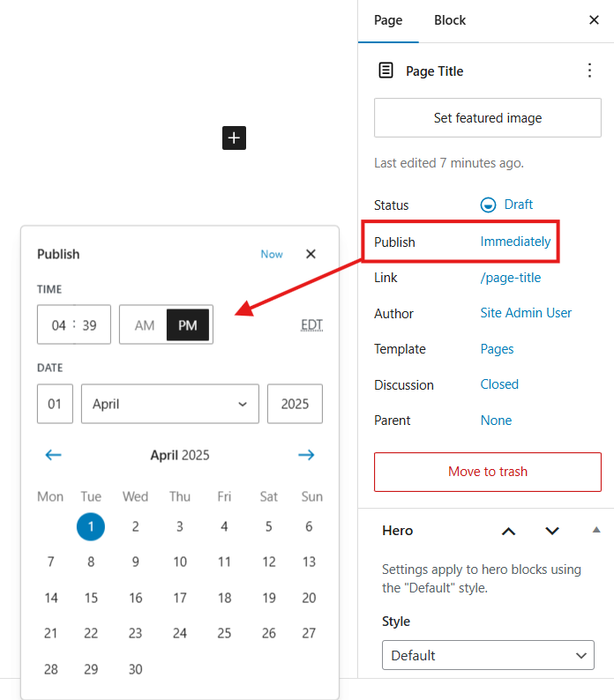Close the Publish date popover
The image size is (614, 700).
coord(311,254)
